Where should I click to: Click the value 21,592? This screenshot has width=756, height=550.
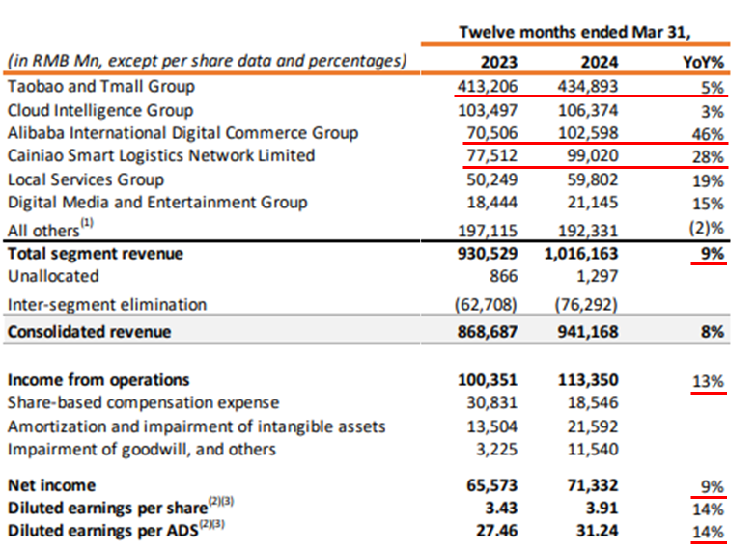coord(593,426)
